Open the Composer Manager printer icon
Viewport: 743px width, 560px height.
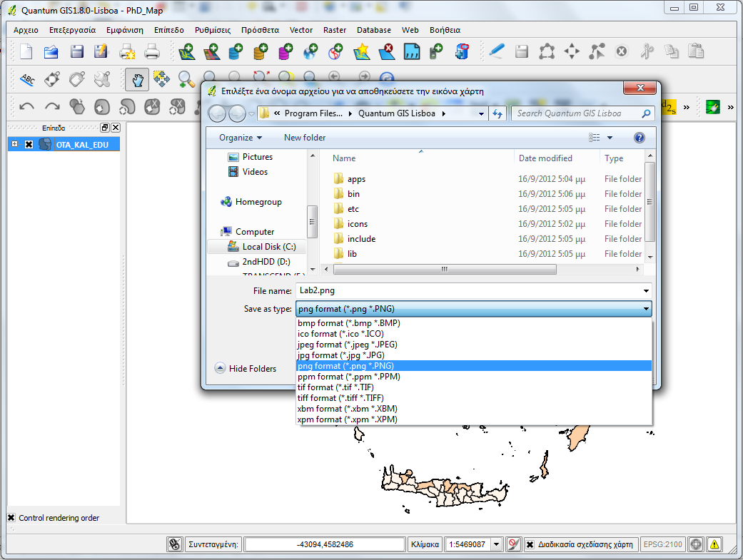point(151,51)
